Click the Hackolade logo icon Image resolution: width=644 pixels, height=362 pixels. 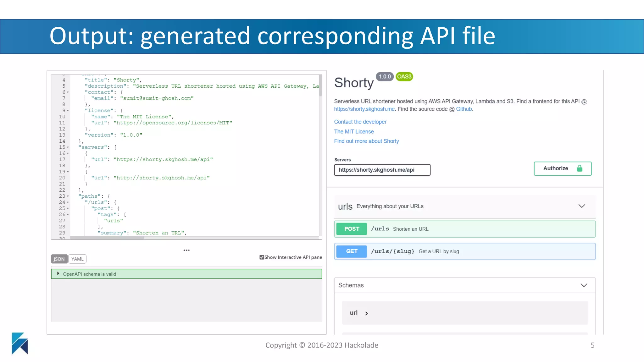tap(20, 343)
